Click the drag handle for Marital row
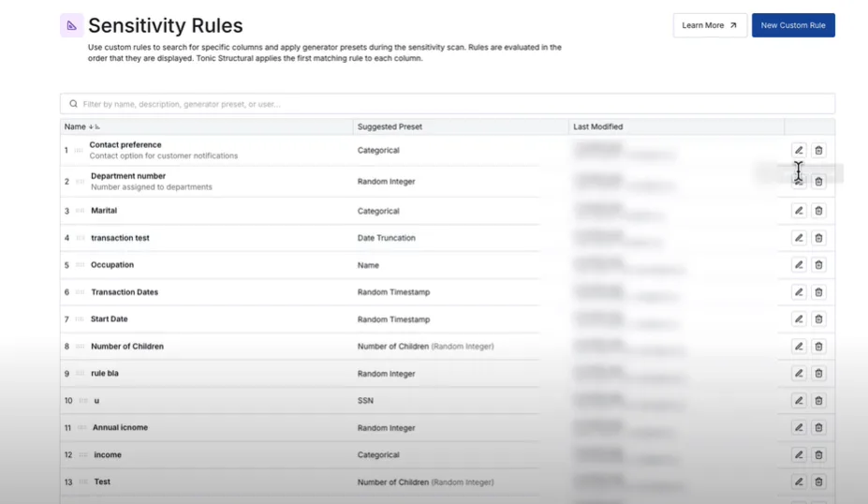This screenshot has width=868, height=504. click(x=80, y=211)
